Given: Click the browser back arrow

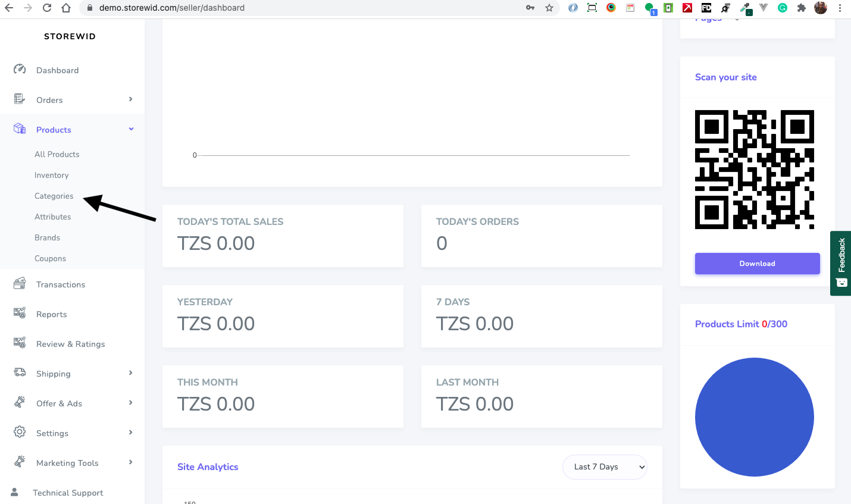Looking at the screenshot, I should pos(9,8).
